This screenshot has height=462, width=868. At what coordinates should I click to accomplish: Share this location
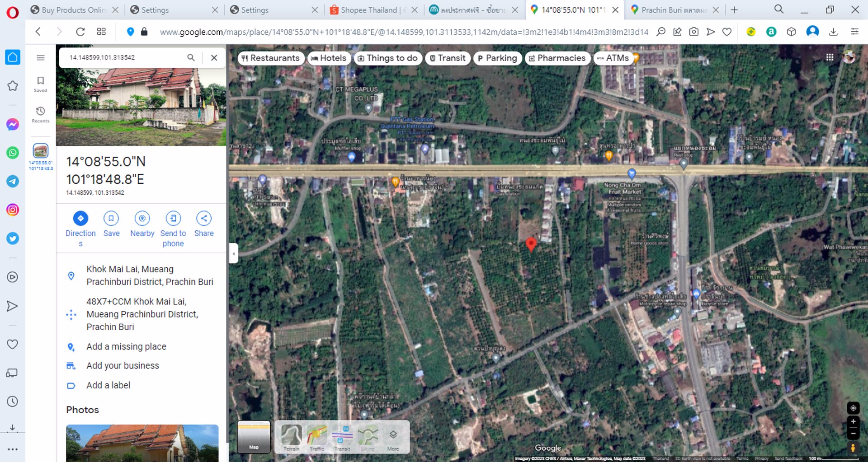click(x=204, y=219)
